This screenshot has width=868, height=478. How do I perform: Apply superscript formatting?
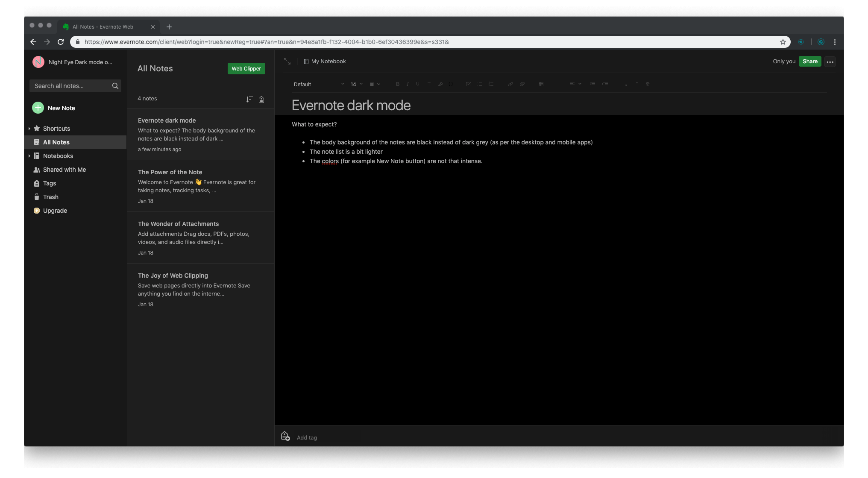(636, 84)
